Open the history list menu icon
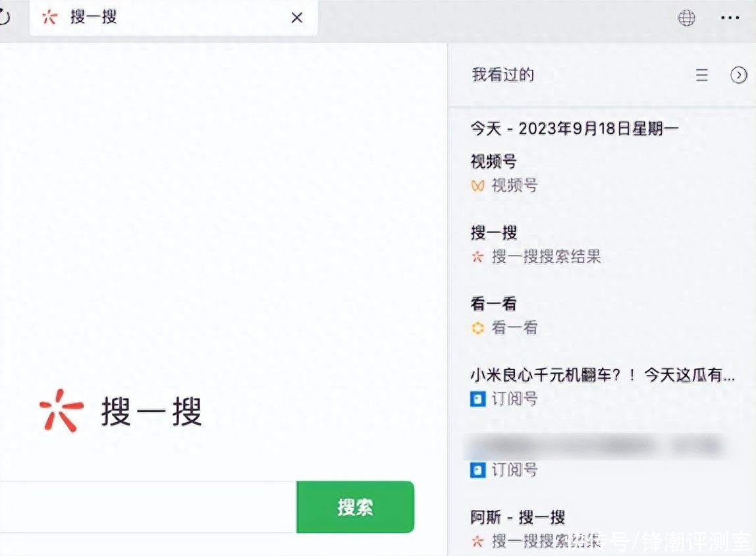Image resolution: width=756 pixels, height=556 pixels. pos(702,74)
